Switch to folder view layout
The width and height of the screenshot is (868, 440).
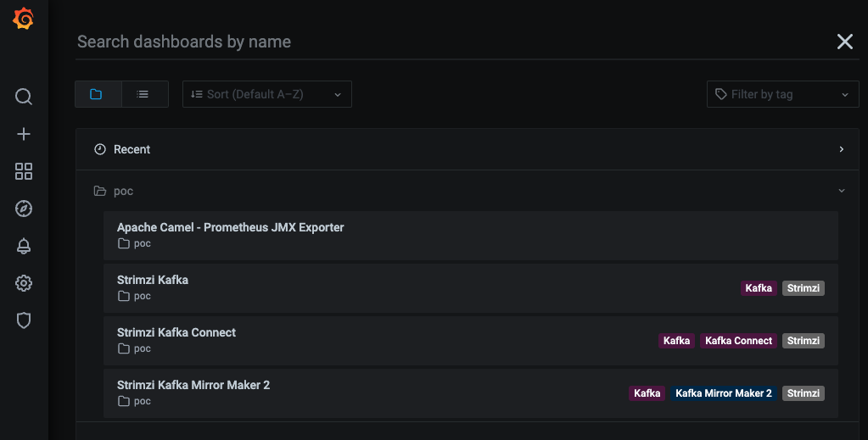[x=98, y=94]
